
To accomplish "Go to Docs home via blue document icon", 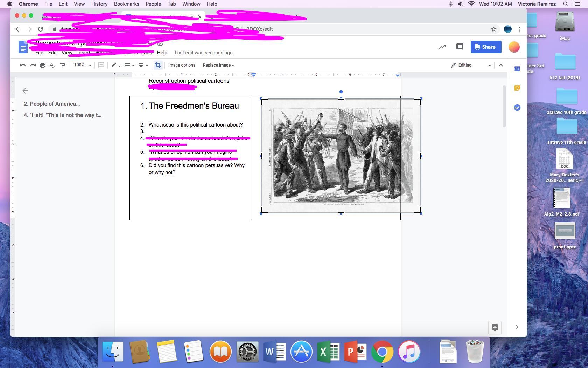I will [x=23, y=47].
